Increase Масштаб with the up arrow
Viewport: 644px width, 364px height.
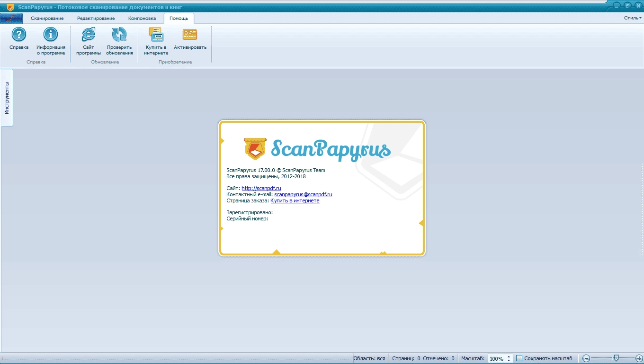coord(509,356)
